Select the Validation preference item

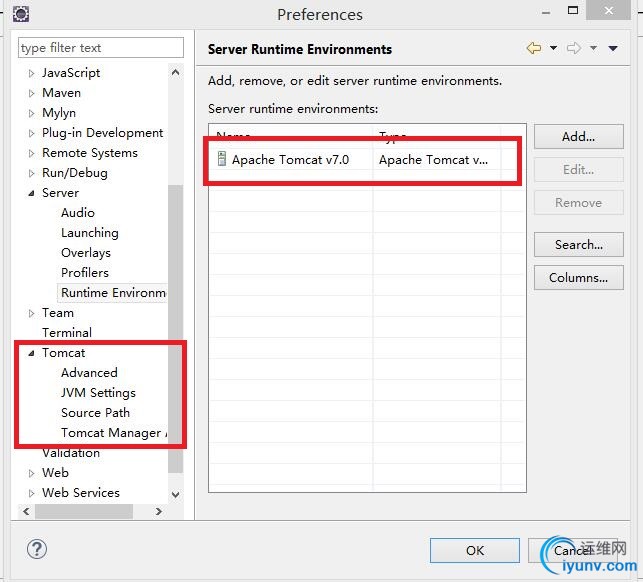(71, 453)
